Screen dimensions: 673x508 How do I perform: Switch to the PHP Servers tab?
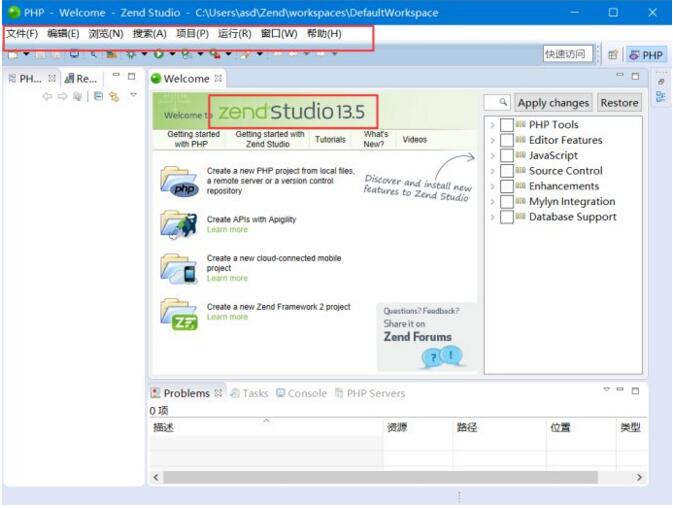point(370,393)
